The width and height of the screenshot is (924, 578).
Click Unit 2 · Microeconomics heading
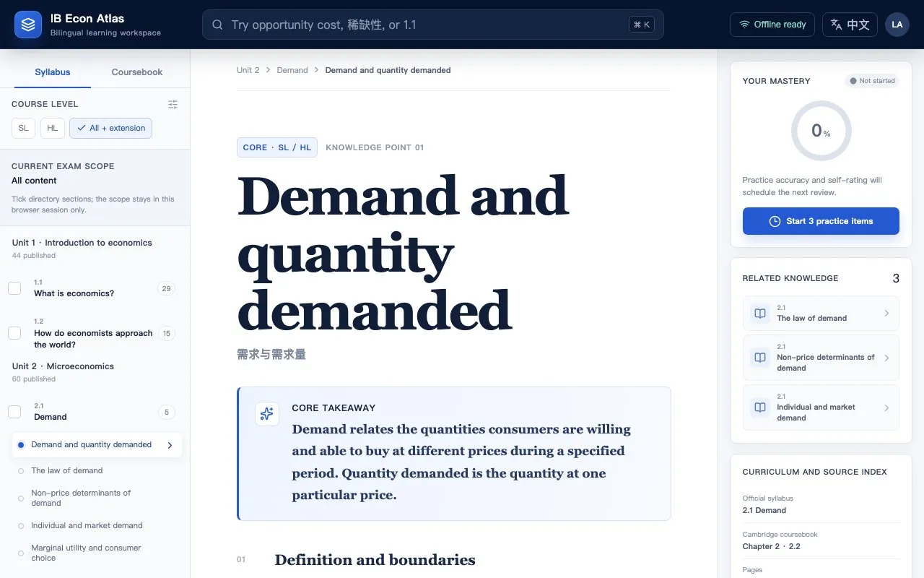[x=63, y=366]
